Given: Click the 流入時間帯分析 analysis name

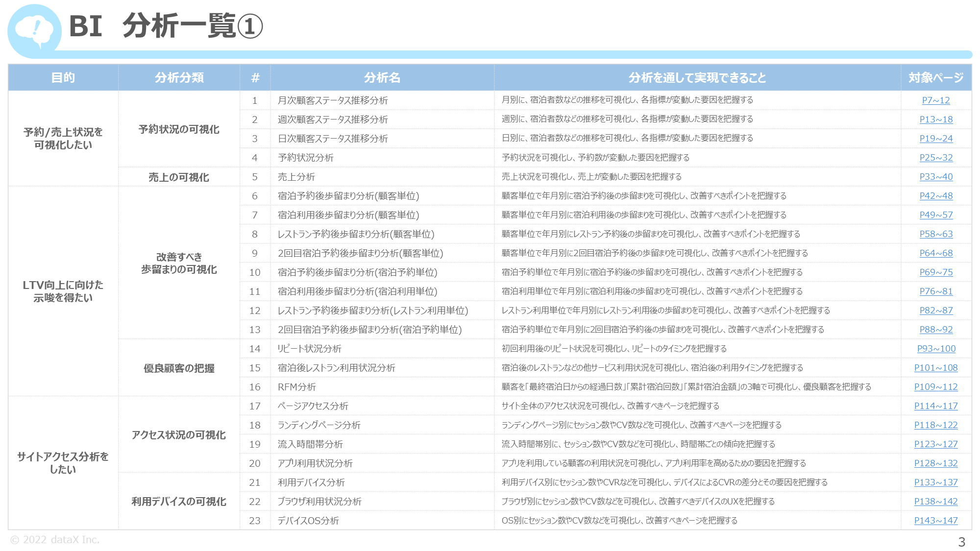Looking at the screenshot, I should (x=310, y=444).
